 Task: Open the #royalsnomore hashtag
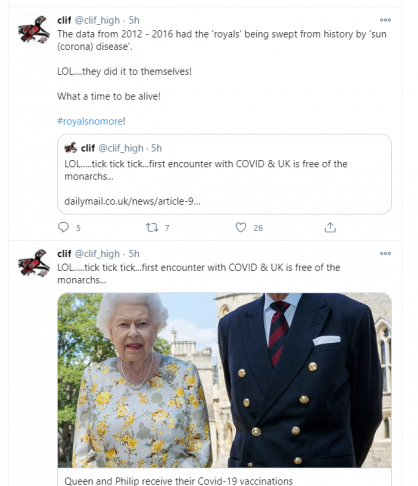pyautogui.click(x=90, y=121)
